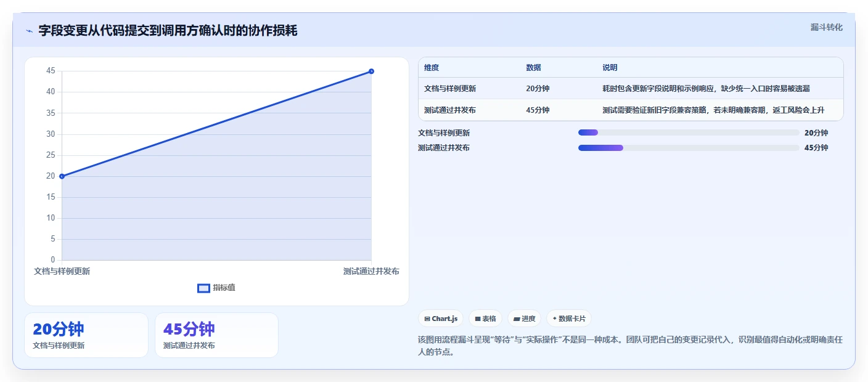Click the 说明 column header

click(x=610, y=68)
